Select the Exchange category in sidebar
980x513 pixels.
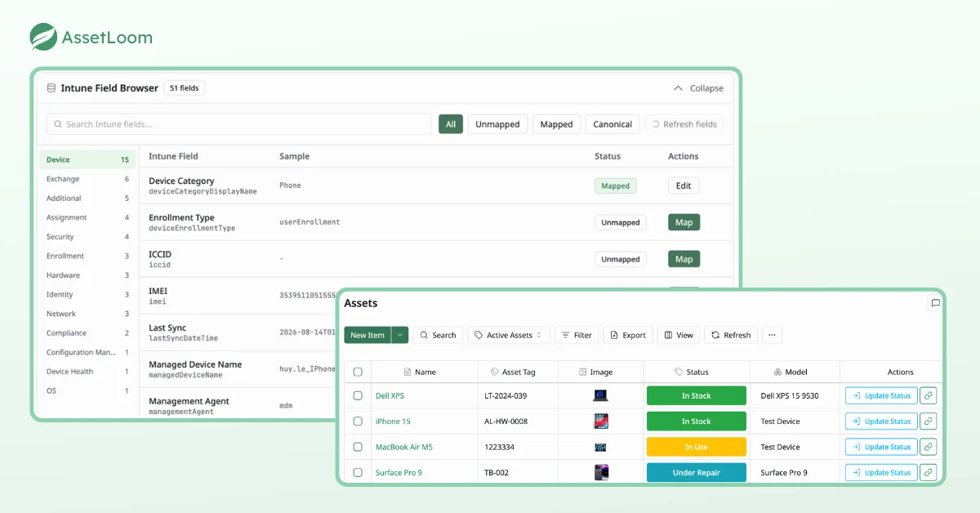point(87,179)
